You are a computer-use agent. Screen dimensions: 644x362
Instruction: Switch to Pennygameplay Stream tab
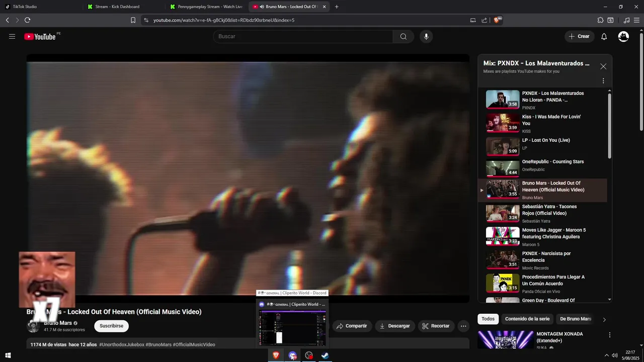tap(206, 7)
